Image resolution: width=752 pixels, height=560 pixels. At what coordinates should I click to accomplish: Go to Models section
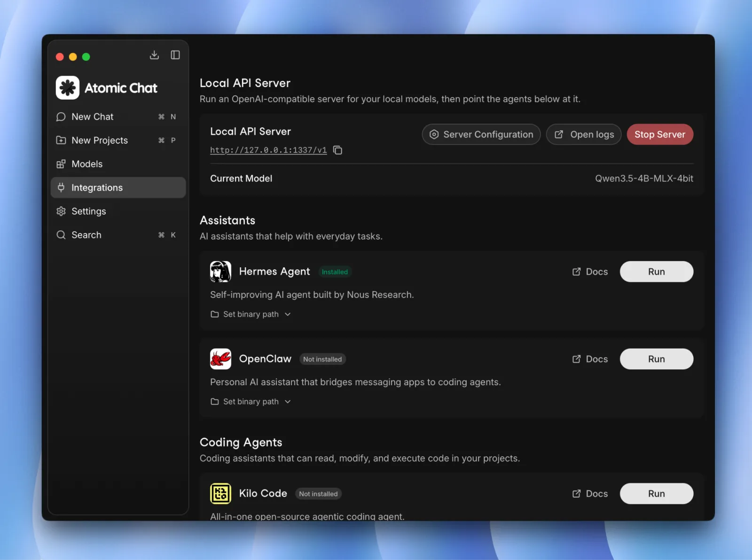pos(118,164)
